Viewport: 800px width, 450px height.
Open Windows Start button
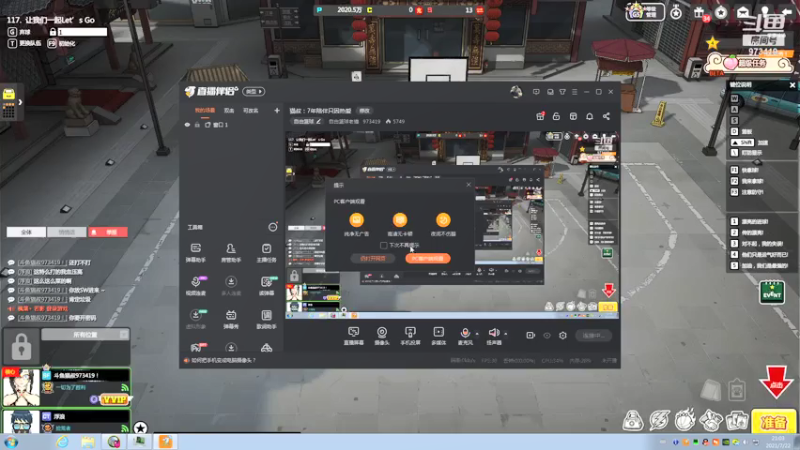11,442
